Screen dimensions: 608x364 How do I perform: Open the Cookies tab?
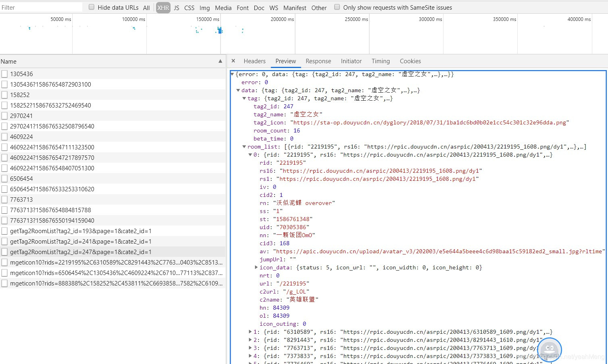(410, 61)
